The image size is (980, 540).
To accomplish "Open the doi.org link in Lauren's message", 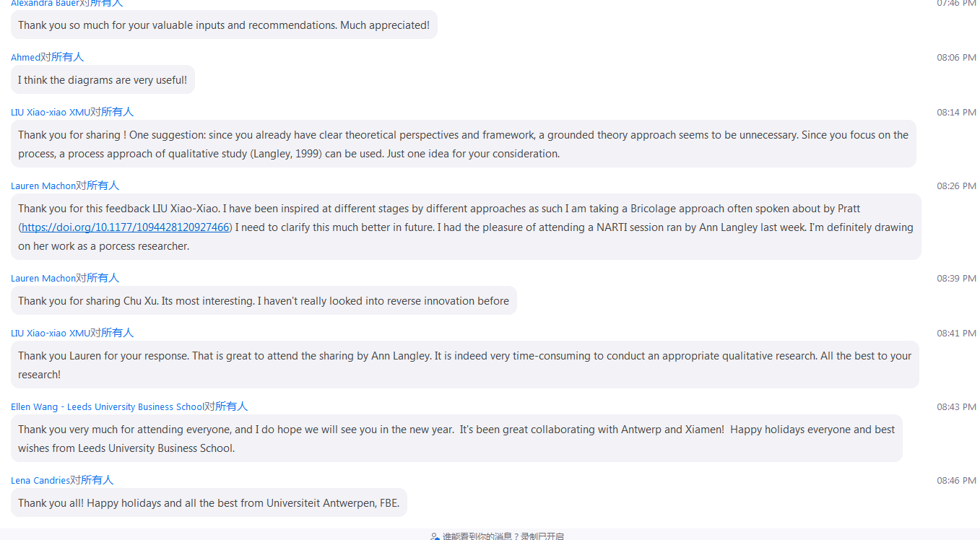I will [126, 227].
